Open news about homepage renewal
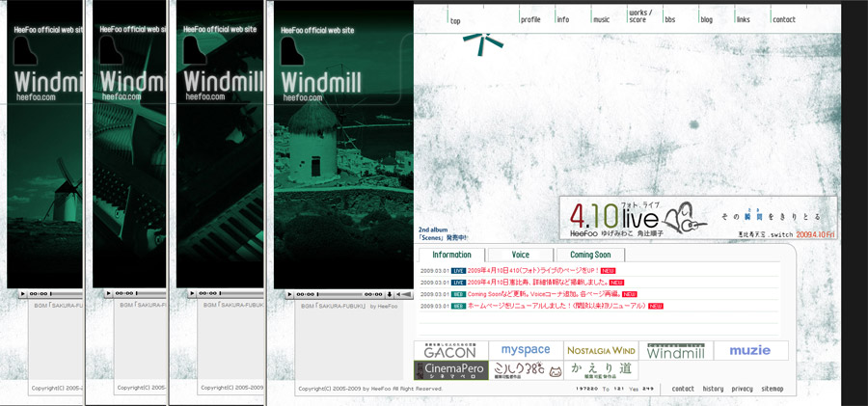868x406 pixels. [x=557, y=306]
